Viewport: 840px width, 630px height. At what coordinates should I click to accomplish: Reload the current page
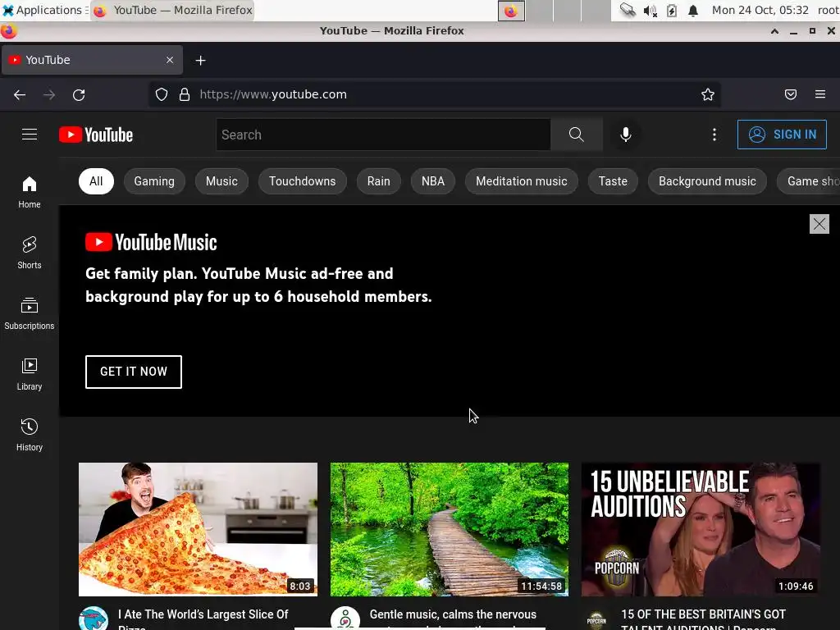coord(79,95)
